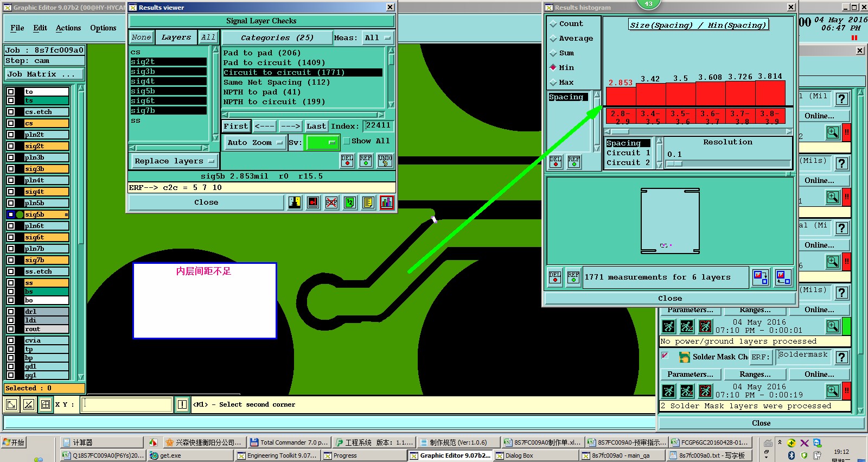Viewport: 868px width, 462px height.
Task: Adjust the Resolution slider handle
Action: pyautogui.click(x=674, y=163)
